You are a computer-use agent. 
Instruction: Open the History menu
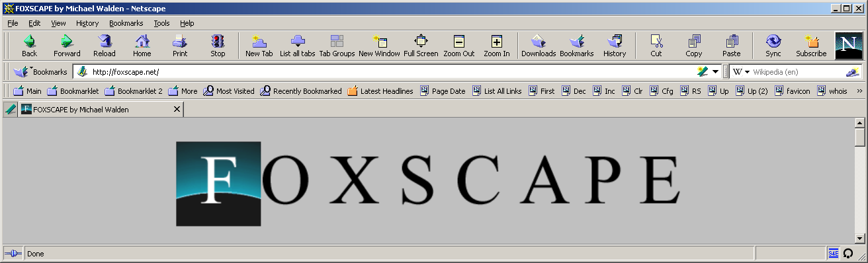[x=87, y=23]
